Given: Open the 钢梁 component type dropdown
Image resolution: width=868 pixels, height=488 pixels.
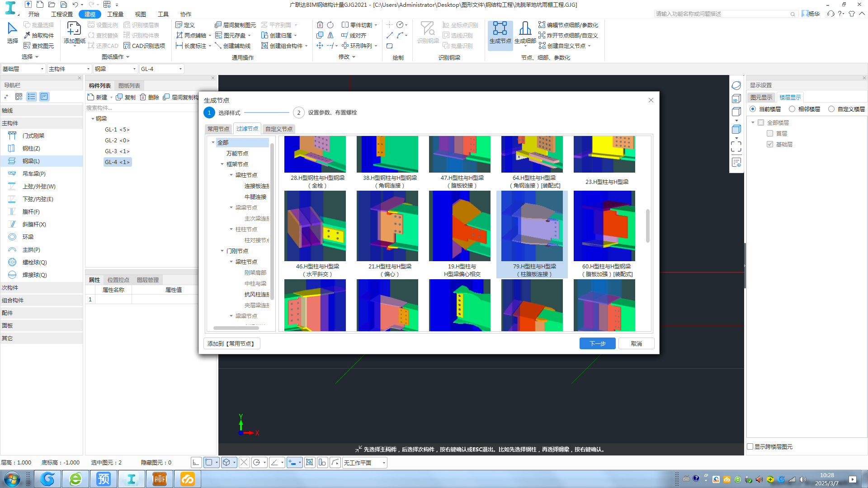Looking at the screenshot, I should click(116, 69).
